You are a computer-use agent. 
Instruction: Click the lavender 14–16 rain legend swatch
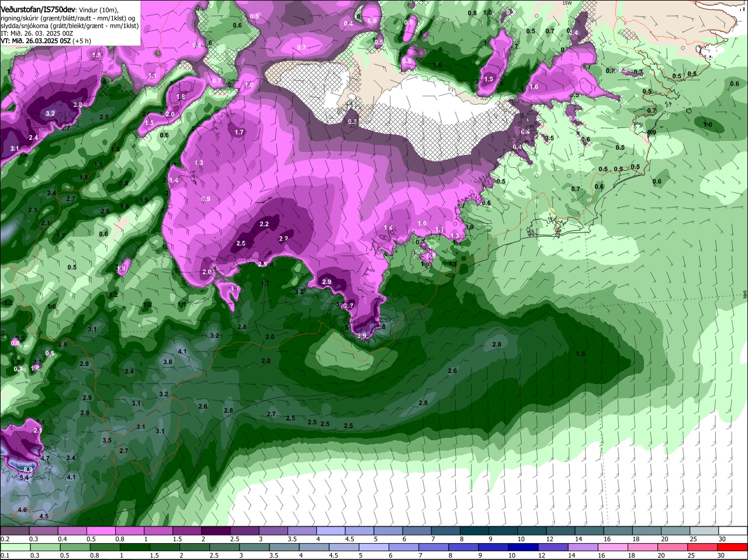(584, 547)
